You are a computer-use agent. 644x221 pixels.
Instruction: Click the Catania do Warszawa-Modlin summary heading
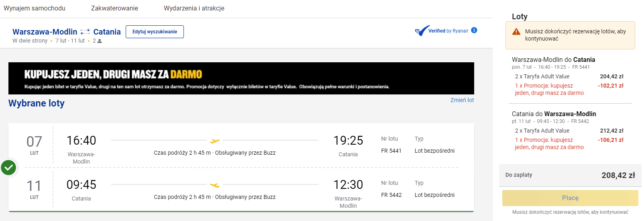[554, 114]
